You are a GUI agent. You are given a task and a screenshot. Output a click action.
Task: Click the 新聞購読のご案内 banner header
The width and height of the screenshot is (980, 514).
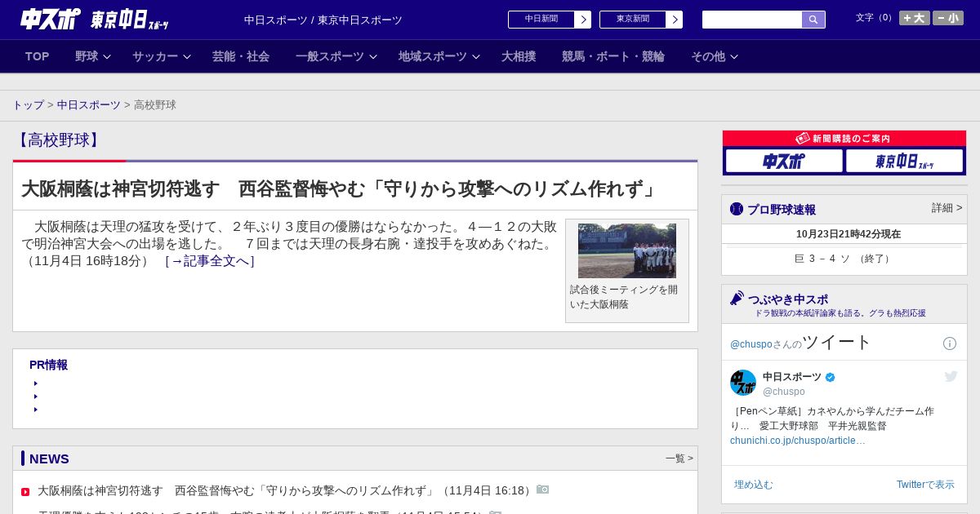click(x=844, y=139)
